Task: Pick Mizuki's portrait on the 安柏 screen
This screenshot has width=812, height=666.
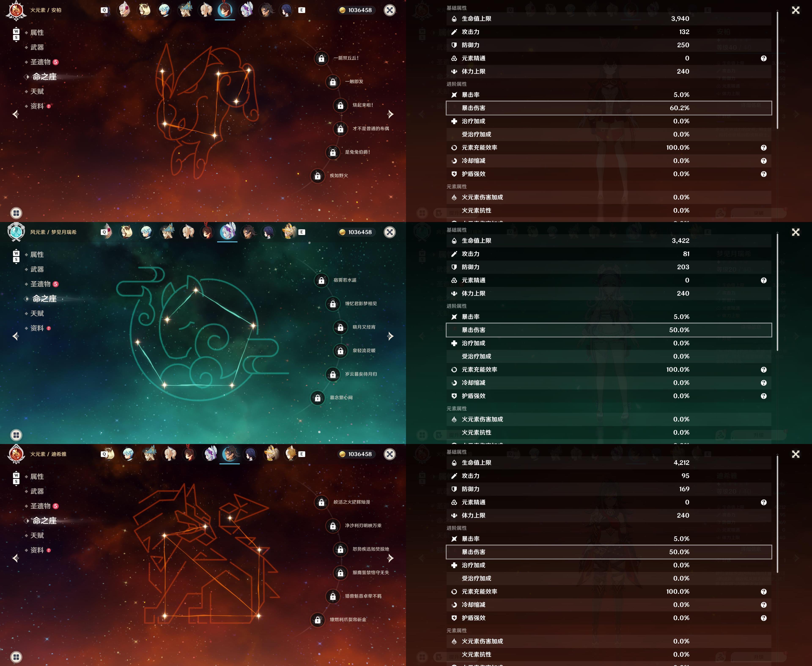Action: pos(246,10)
